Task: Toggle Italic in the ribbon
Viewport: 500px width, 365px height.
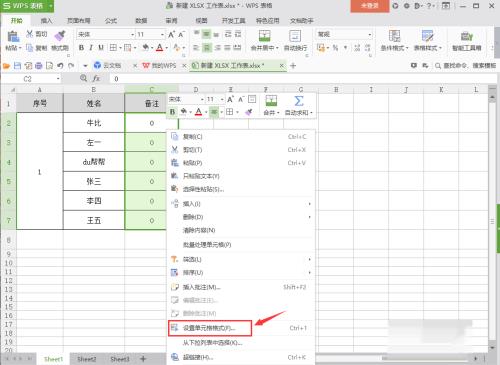Action: click(x=91, y=48)
